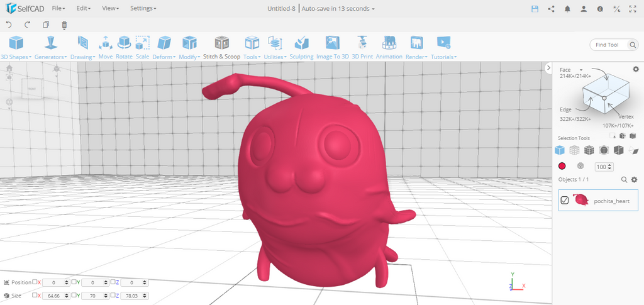Open the Generators tool icon
This screenshot has width=644, height=305.
coord(51,43)
